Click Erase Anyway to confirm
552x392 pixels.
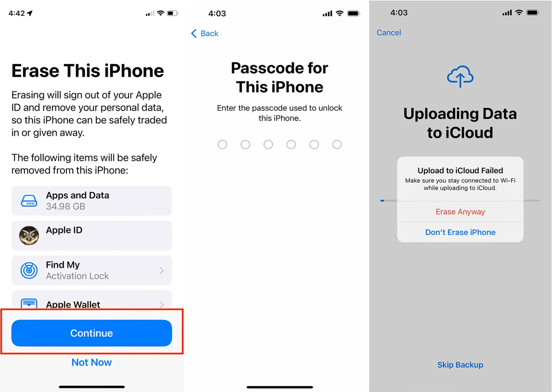[460, 211]
